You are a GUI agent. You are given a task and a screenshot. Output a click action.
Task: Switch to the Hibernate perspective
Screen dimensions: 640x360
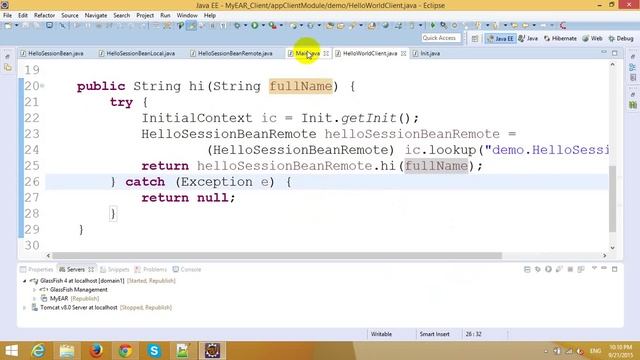pos(560,38)
